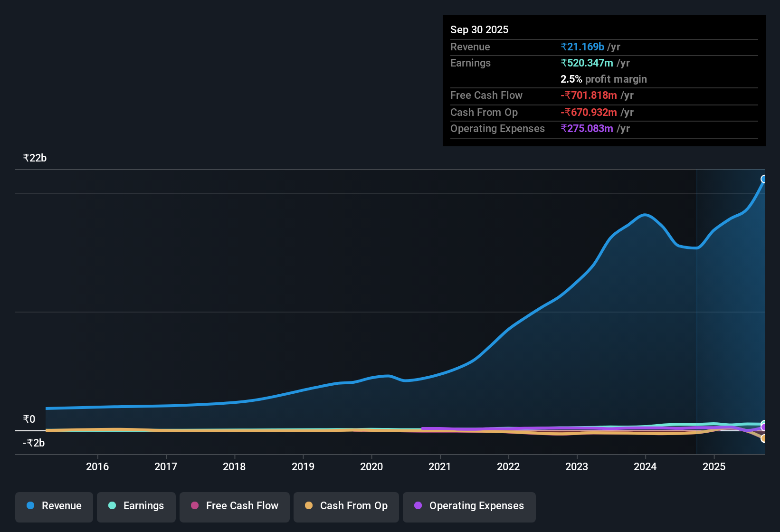The width and height of the screenshot is (780, 532).
Task: Click the pink Free Cash Flow legend dot
Action: click(x=194, y=506)
